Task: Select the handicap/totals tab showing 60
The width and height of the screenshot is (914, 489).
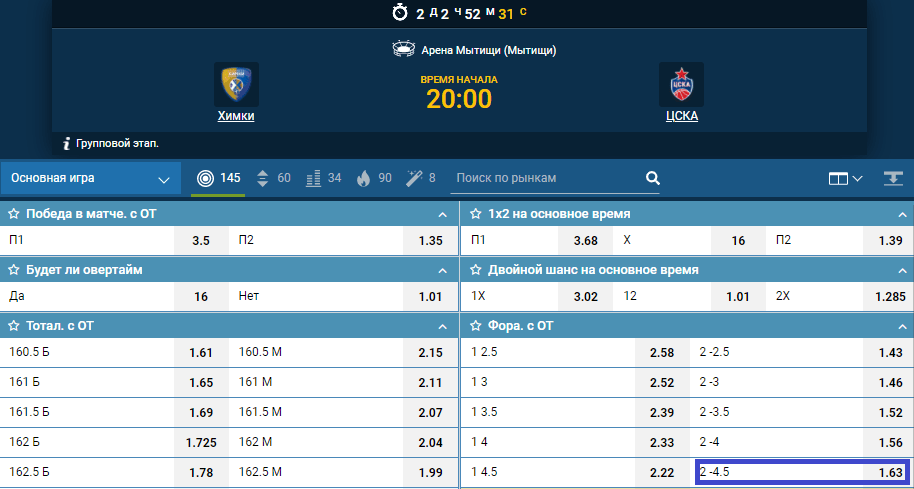Action: pos(274,178)
